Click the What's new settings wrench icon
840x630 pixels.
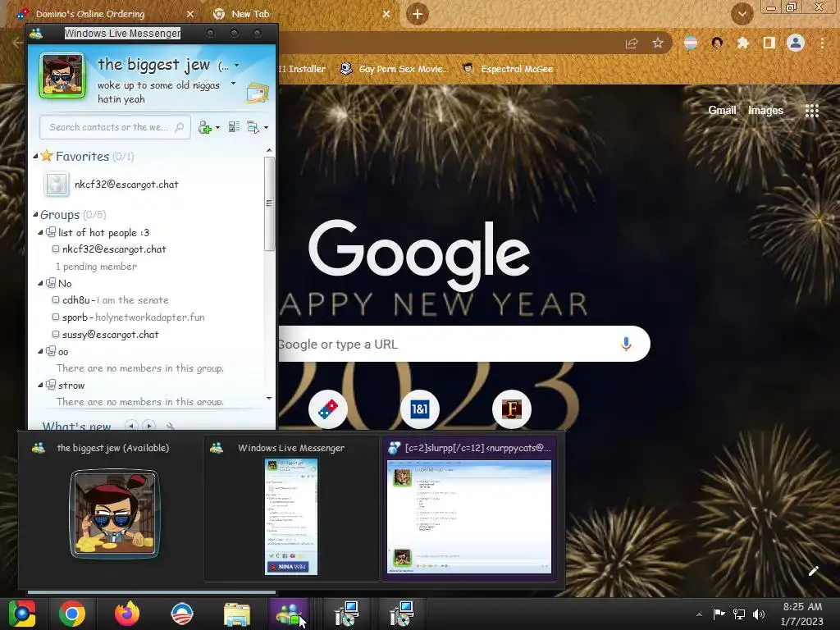coord(171,427)
